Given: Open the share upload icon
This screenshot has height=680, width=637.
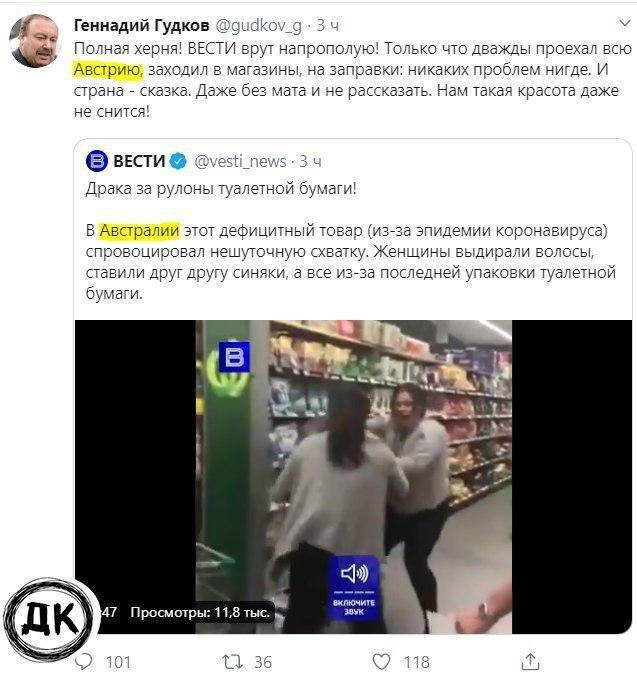Looking at the screenshot, I should point(530,661).
